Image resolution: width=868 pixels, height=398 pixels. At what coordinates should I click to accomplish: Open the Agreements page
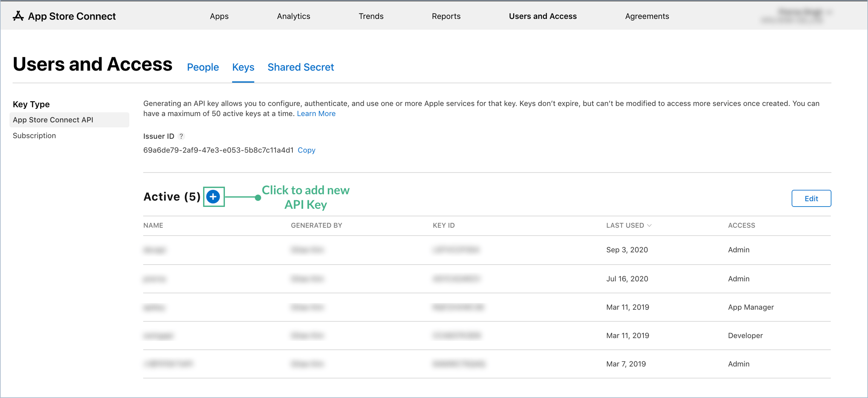point(646,16)
